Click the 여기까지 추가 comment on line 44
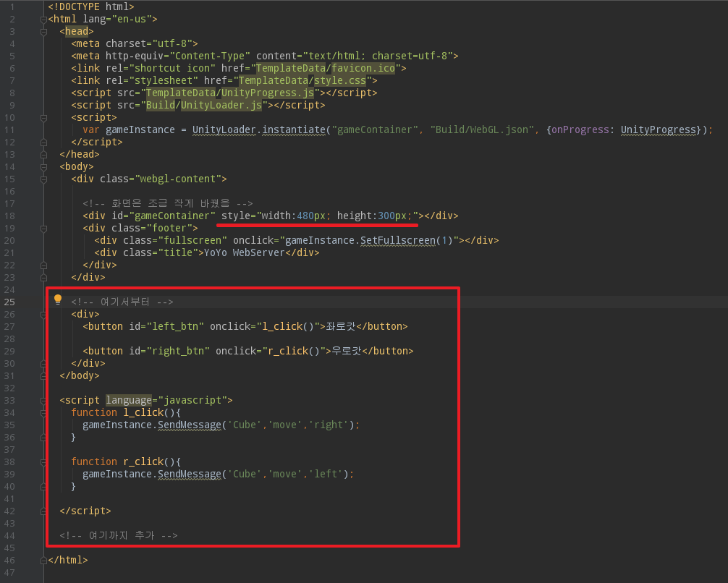This screenshot has height=583, width=728. coord(119,536)
